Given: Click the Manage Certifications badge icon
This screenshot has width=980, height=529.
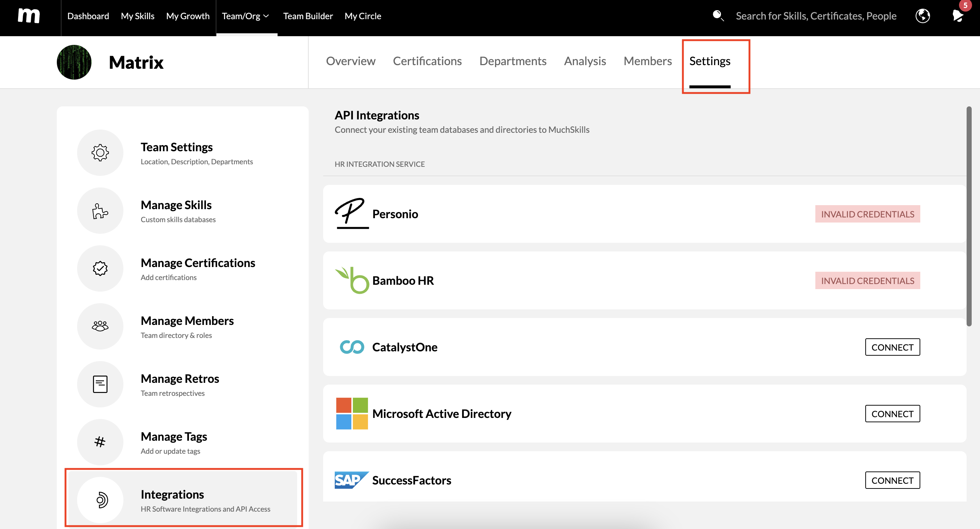Looking at the screenshot, I should (100, 268).
